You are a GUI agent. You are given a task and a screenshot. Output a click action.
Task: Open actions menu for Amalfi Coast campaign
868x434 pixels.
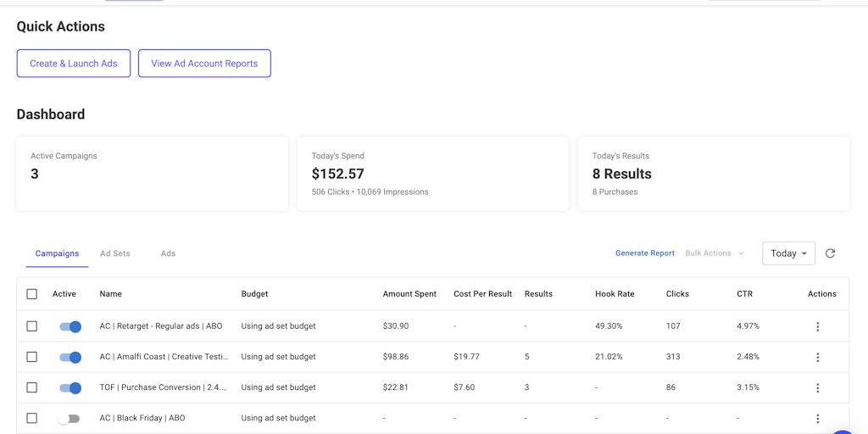817,357
